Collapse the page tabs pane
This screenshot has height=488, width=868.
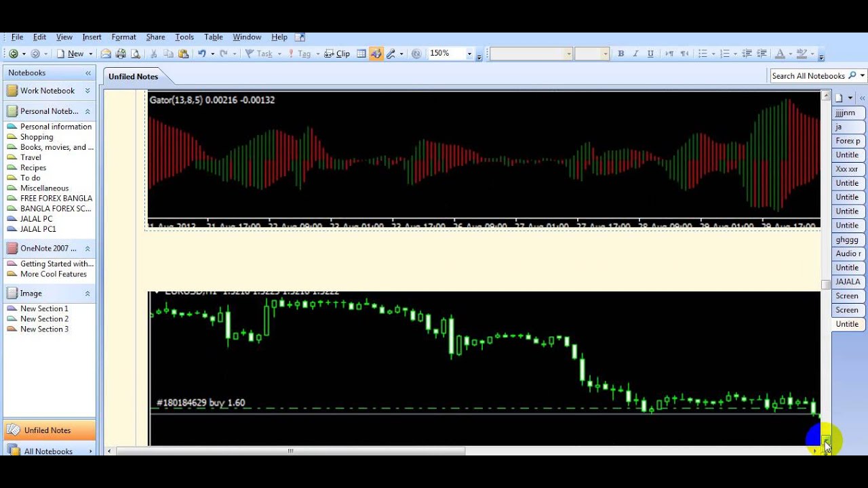863,98
